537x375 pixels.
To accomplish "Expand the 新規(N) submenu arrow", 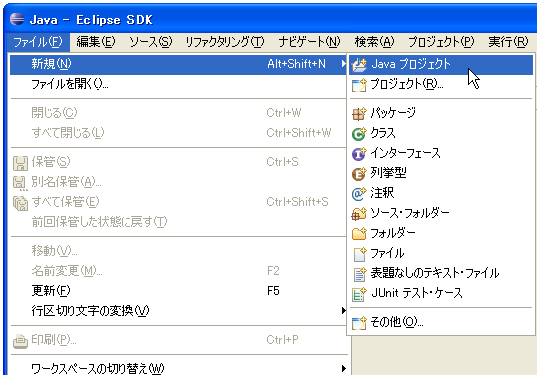I will click(x=344, y=64).
